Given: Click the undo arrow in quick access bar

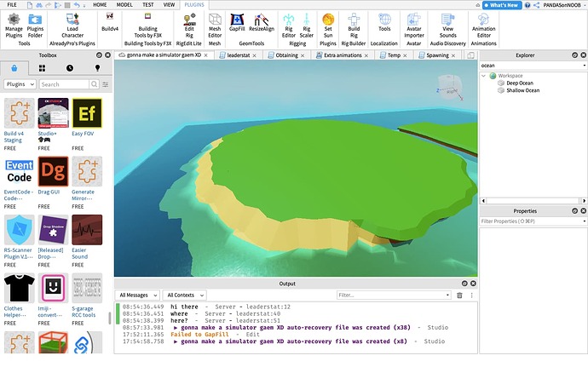Looking at the screenshot, I should click(77, 5).
